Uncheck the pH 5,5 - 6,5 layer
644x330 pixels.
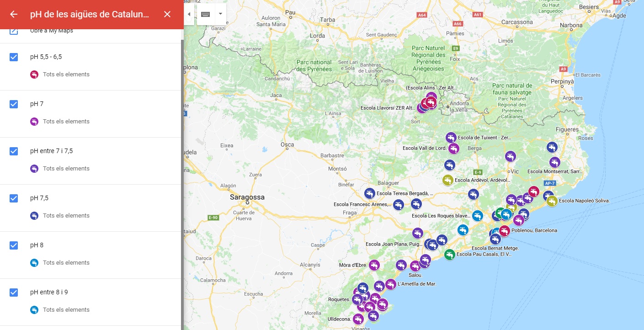[x=14, y=57]
